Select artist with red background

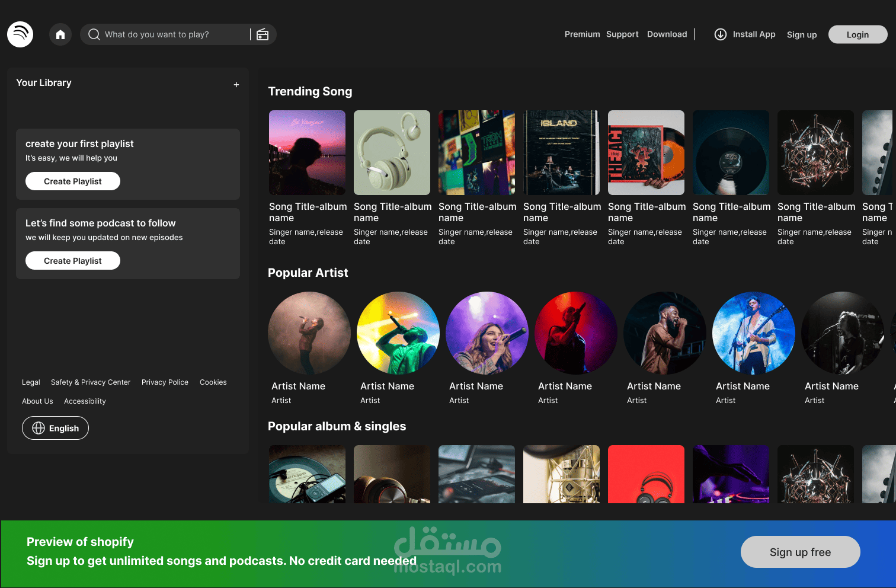(x=576, y=333)
